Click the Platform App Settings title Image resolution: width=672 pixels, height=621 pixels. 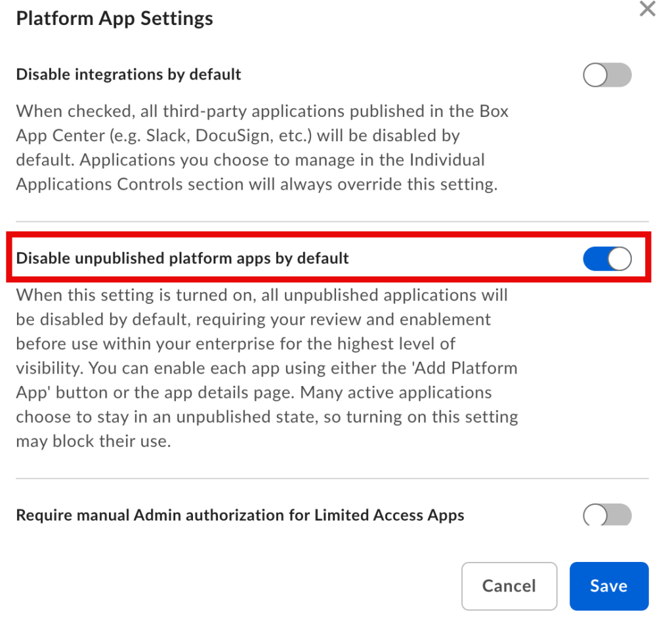pyautogui.click(x=114, y=18)
